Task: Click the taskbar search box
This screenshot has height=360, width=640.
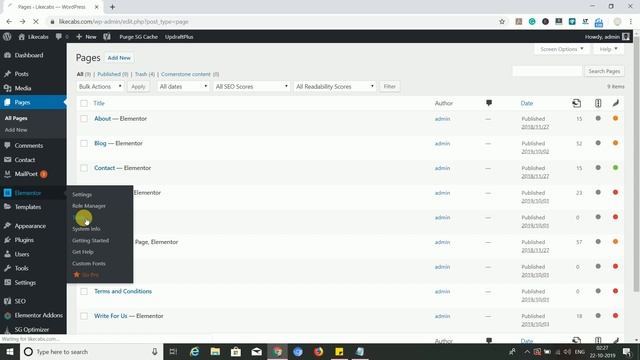Action: click(x=91, y=351)
